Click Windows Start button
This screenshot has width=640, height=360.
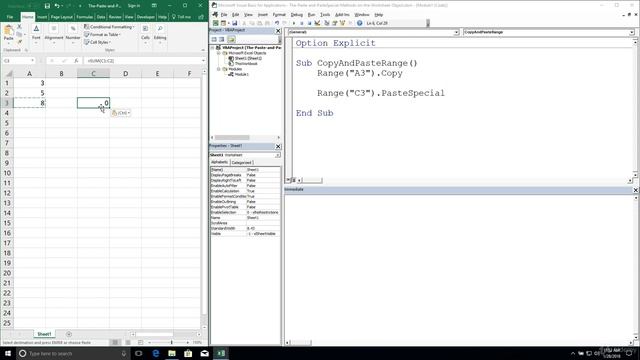(x=8, y=353)
